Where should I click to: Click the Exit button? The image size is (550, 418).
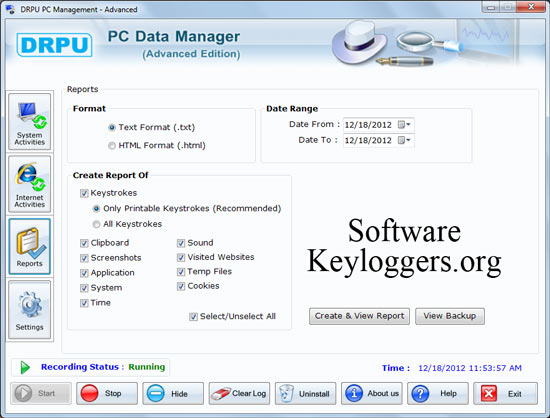[505, 393]
